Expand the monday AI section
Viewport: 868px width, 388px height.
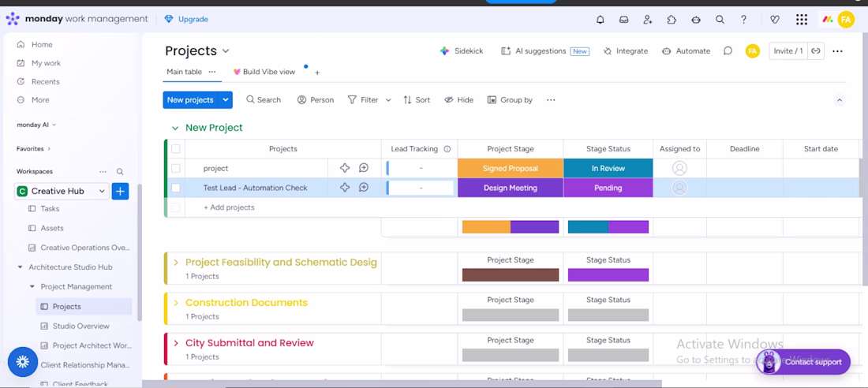(x=54, y=125)
